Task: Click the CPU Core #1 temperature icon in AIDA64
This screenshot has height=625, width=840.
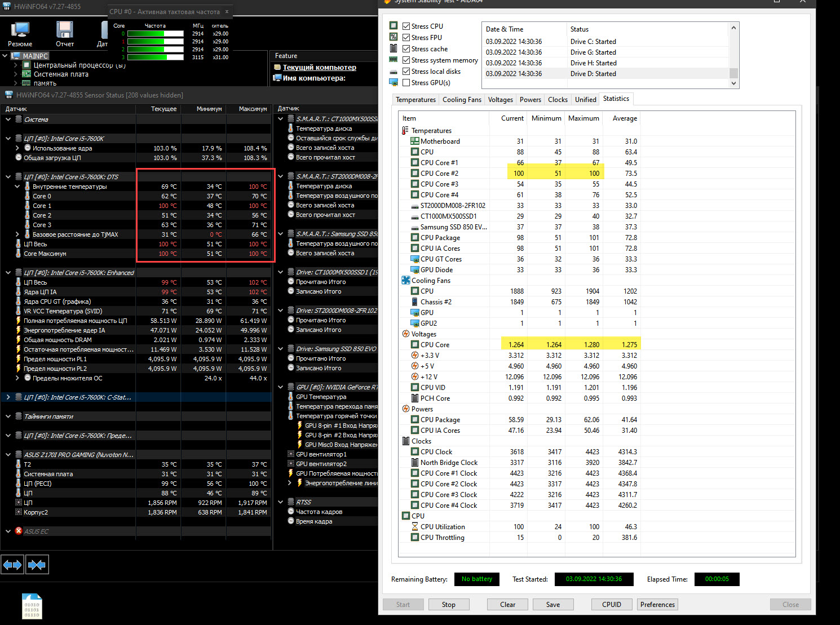Action: 415,163
